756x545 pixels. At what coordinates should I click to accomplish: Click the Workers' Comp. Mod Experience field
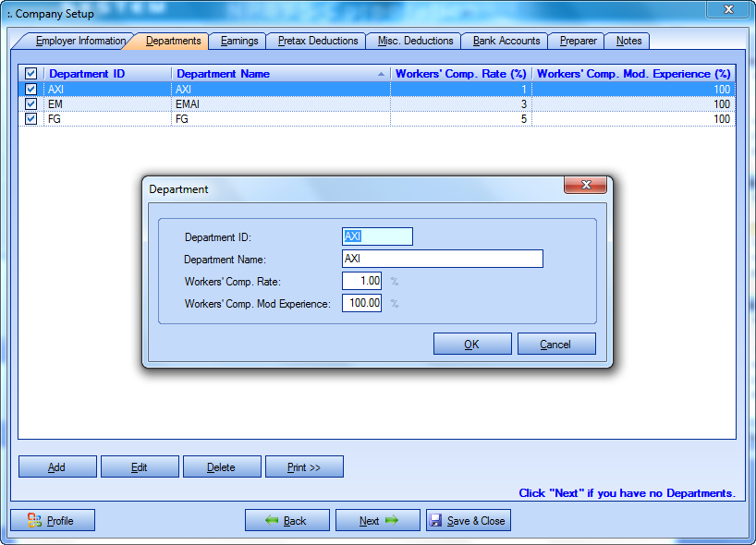361,303
